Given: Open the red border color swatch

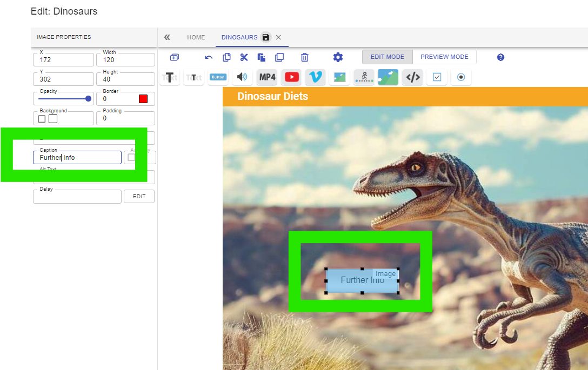Looking at the screenshot, I should 143,99.
